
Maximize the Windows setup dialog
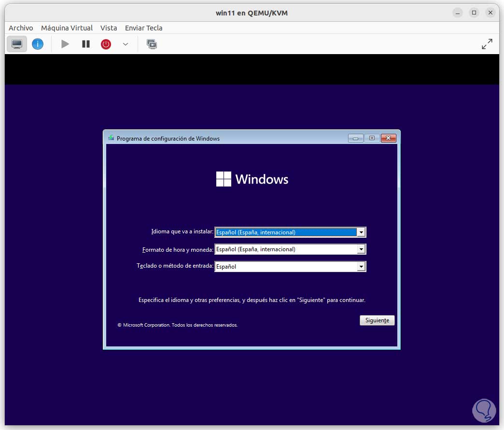click(x=372, y=138)
